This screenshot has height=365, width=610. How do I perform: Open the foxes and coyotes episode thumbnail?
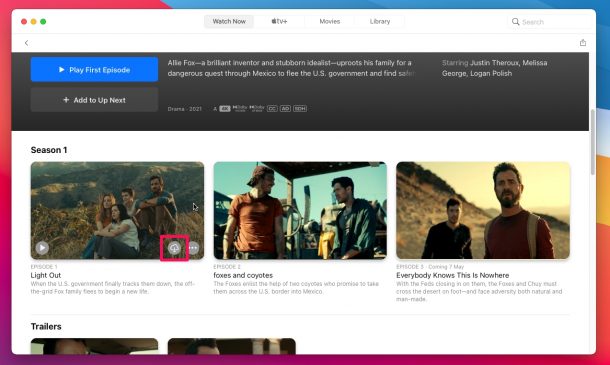click(300, 210)
